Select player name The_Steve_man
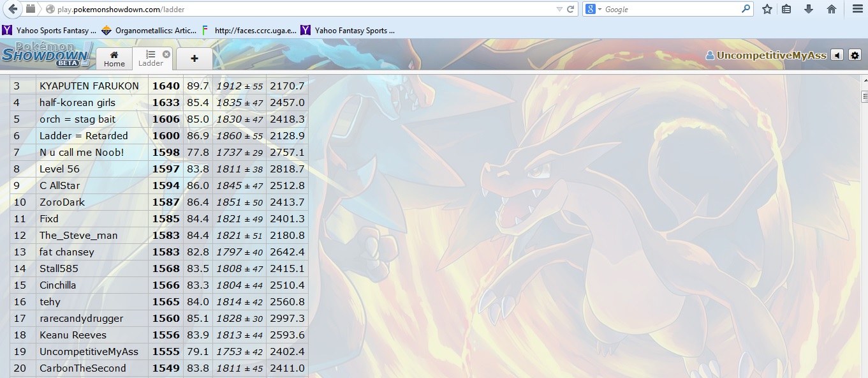Viewport: 868px width, 378px height. pos(78,235)
